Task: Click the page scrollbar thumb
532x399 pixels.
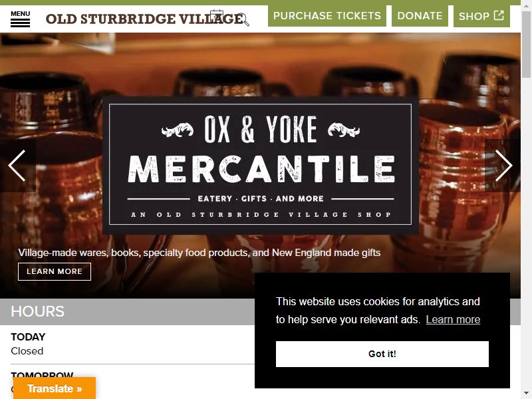Action: coord(526,44)
